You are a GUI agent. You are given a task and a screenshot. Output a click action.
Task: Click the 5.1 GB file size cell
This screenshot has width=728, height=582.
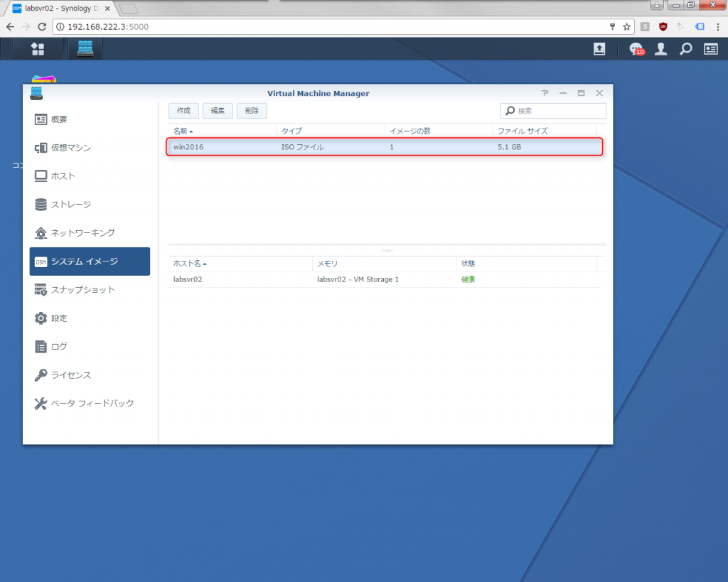coord(509,147)
